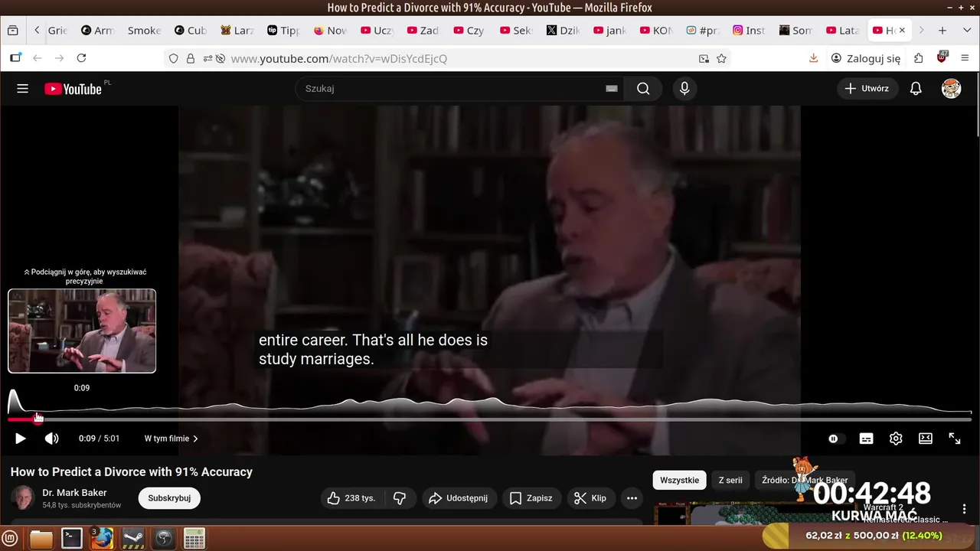This screenshot has width=980, height=551.
Task: Show the tracking protection shield info
Action: [174, 58]
